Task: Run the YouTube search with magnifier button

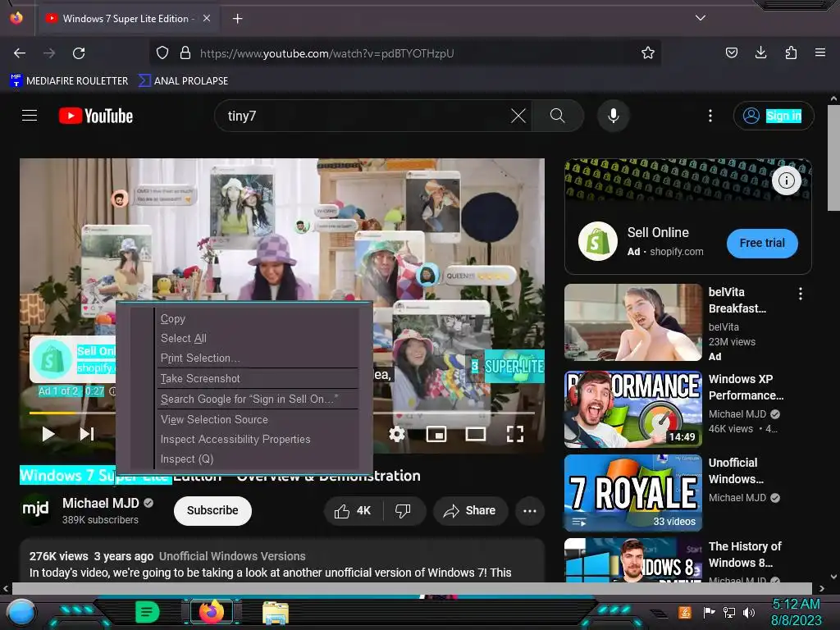Action: tap(557, 116)
